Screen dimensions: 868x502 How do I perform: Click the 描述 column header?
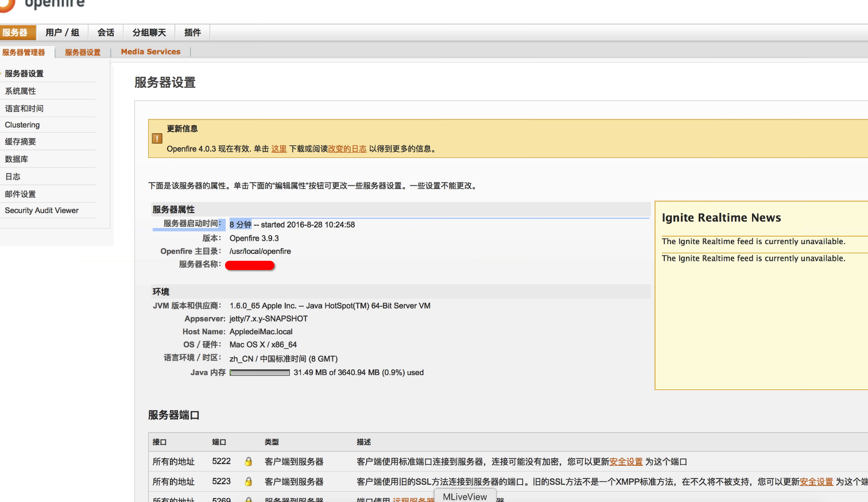coord(364,442)
